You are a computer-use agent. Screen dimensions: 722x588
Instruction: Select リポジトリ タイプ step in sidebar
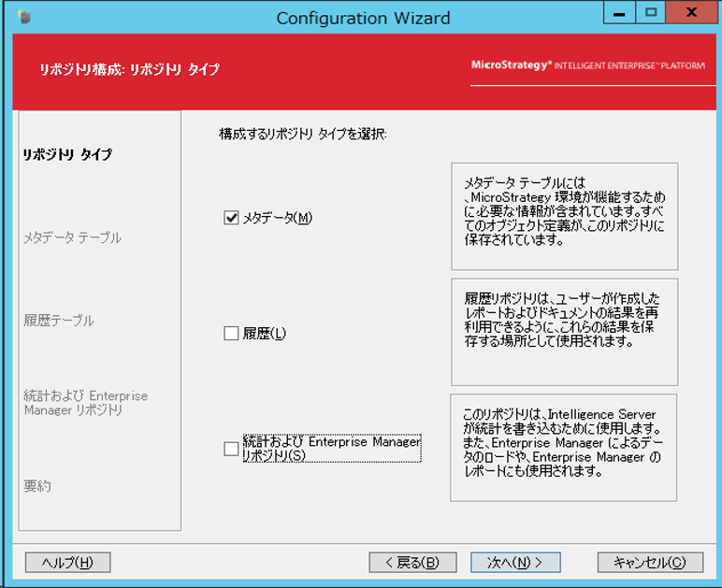[x=67, y=154]
